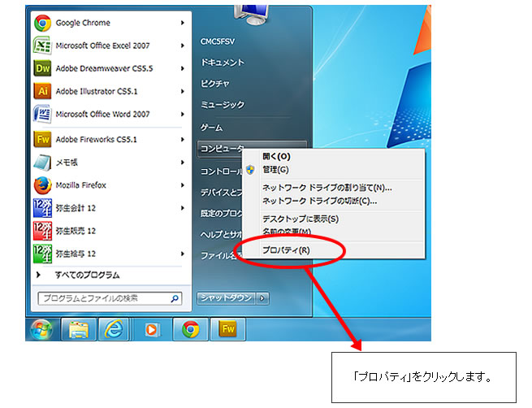
Task: Open ピクチャ in Start menu
Action: pos(215,84)
